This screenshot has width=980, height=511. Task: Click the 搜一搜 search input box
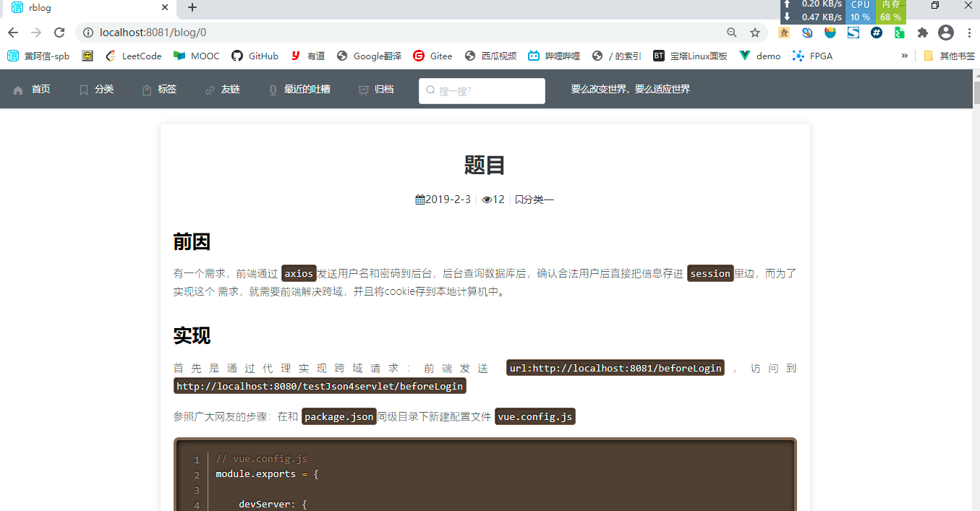tap(482, 90)
